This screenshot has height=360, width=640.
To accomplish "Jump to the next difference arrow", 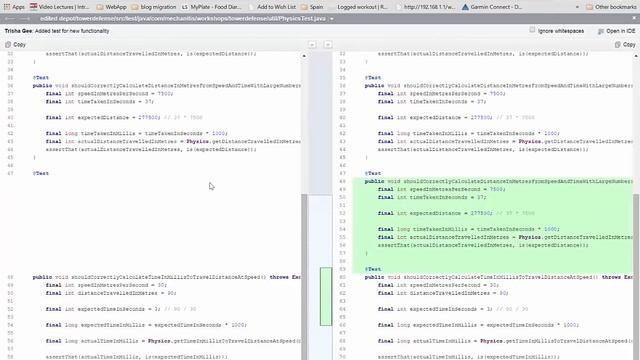I will pos(328,44).
